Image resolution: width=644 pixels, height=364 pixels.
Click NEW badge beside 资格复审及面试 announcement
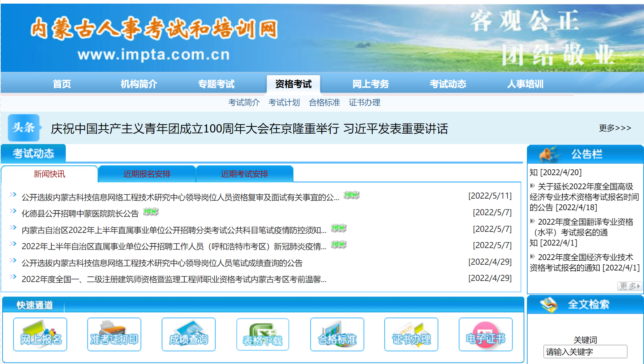pos(351,195)
